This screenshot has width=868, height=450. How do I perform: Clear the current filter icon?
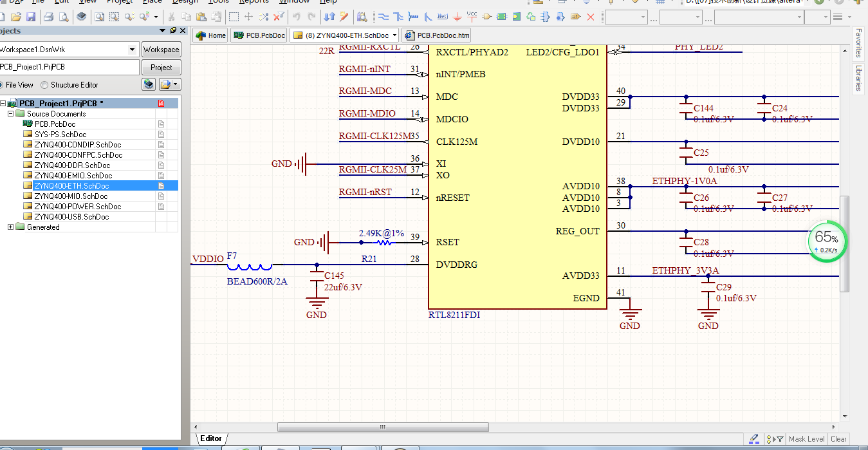pyautogui.click(x=279, y=17)
